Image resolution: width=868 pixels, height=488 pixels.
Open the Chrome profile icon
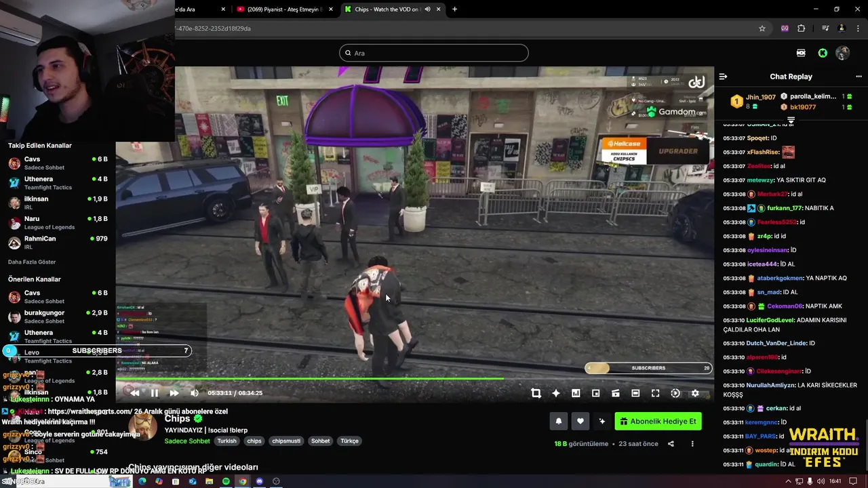(x=842, y=28)
